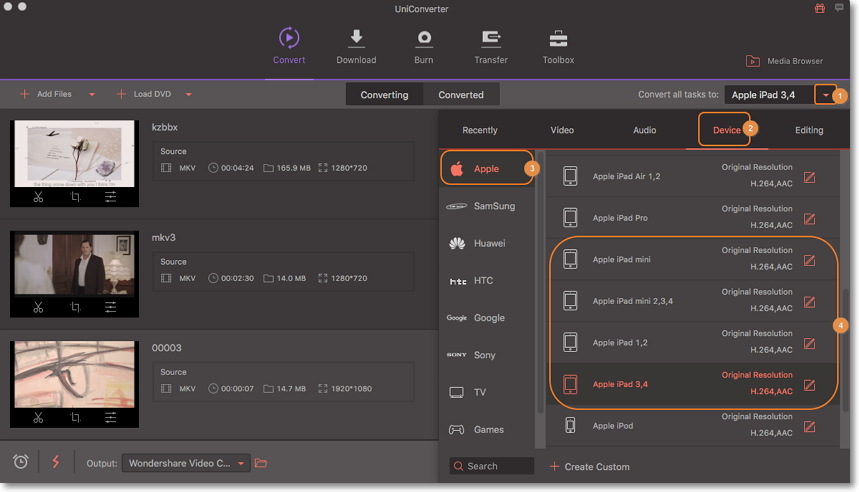Open the feedback message icon
The width and height of the screenshot is (859, 492).
coord(839,8)
